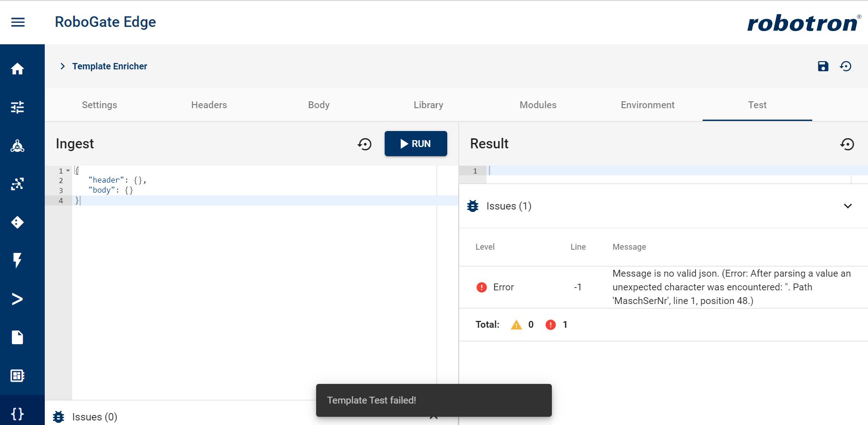Click the Total label in issues summary
This screenshot has height=425, width=868.
(487, 325)
